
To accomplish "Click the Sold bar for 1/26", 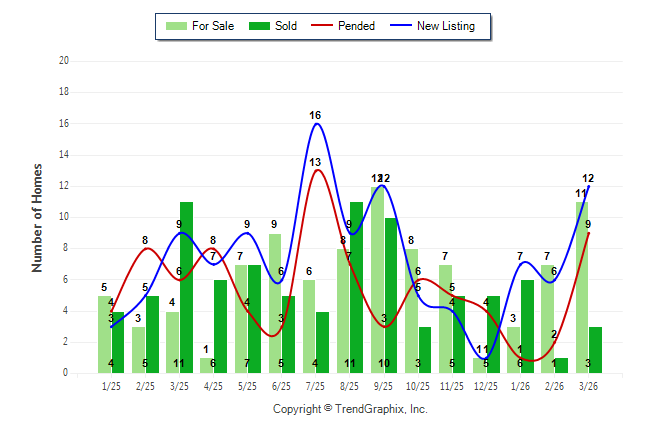I will (x=526, y=326).
